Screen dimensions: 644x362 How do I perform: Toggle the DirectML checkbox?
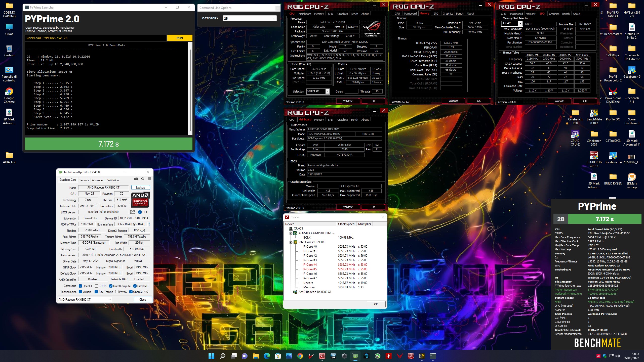pyautogui.click(x=135, y=286)
